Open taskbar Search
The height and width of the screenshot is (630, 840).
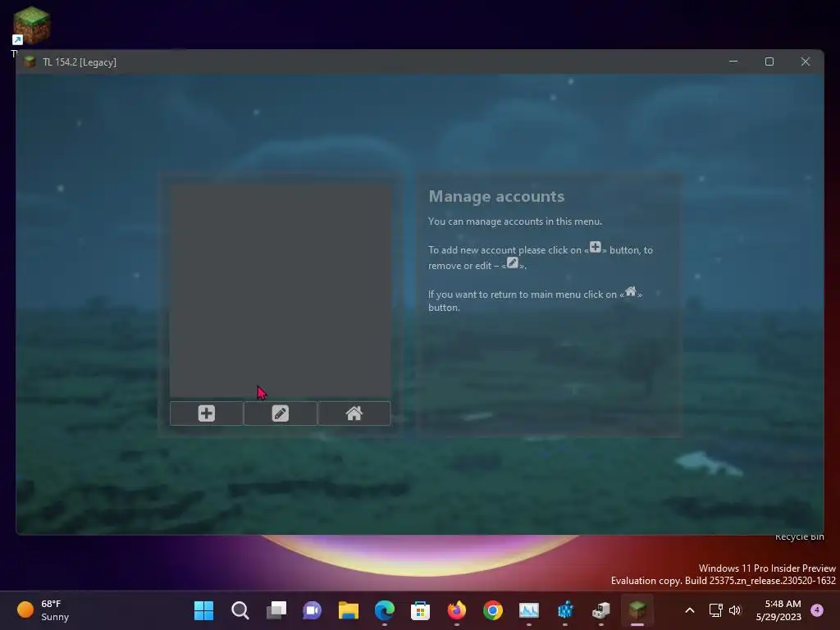click(x=240, y=610)
